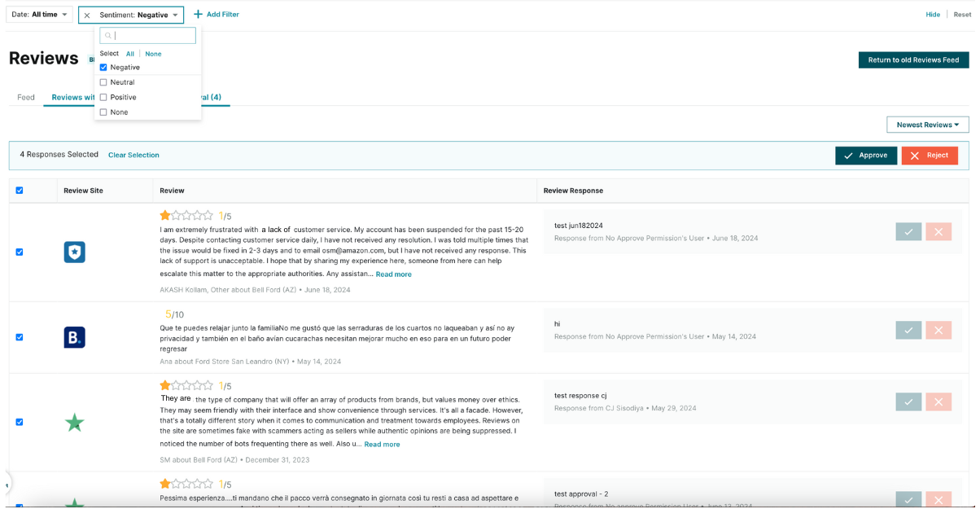Toggle the select-all reviews checkbox

click(x=20, y=190)
